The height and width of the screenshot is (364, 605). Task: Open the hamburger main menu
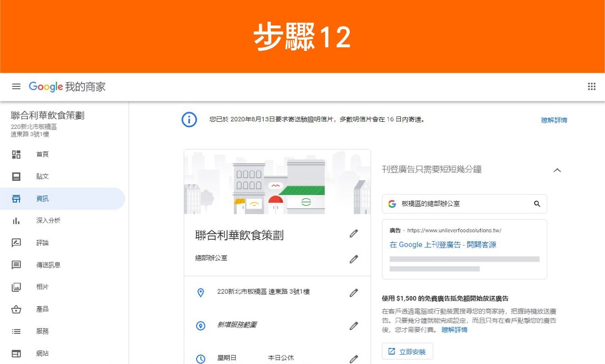pyautogui.click(x=16, y=86)
